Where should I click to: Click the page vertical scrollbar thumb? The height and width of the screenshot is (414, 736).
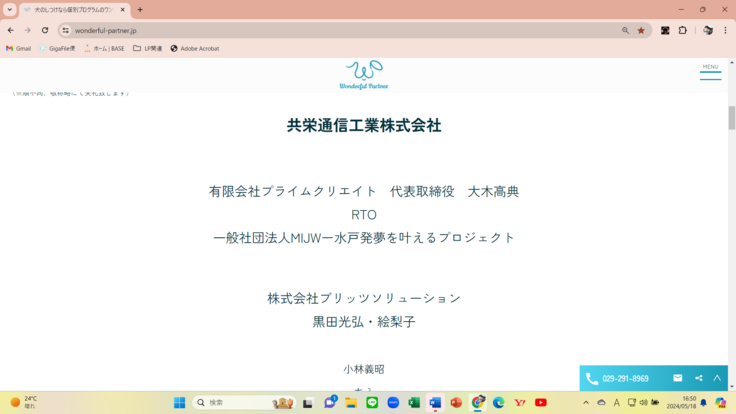(731, 116)
